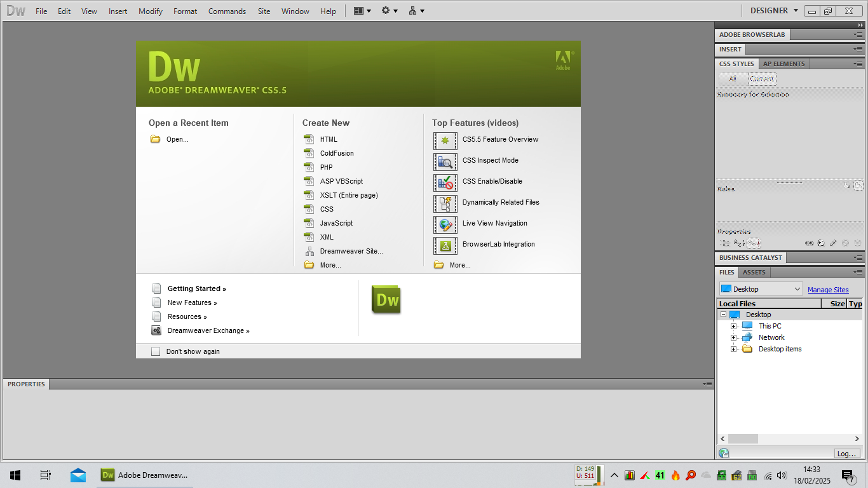Image resolution: width=868 pixels, height=488 pixels.
Task: Open the Windows Start menu
Action: 15,475
